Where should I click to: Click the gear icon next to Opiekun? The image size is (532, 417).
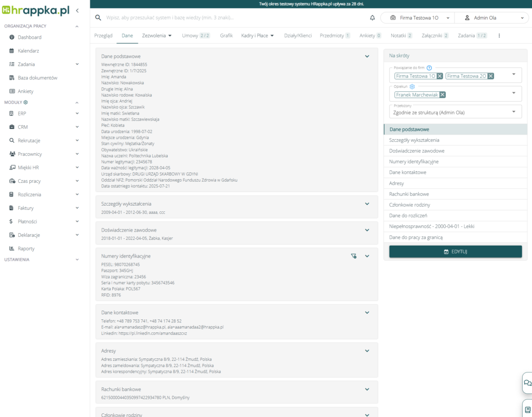(x=412, y=87)
